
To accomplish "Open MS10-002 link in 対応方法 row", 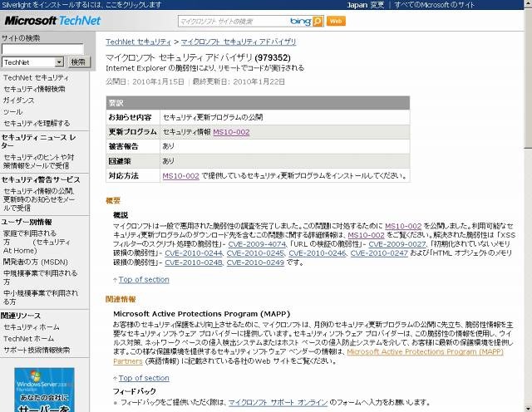I will (181, 175).
